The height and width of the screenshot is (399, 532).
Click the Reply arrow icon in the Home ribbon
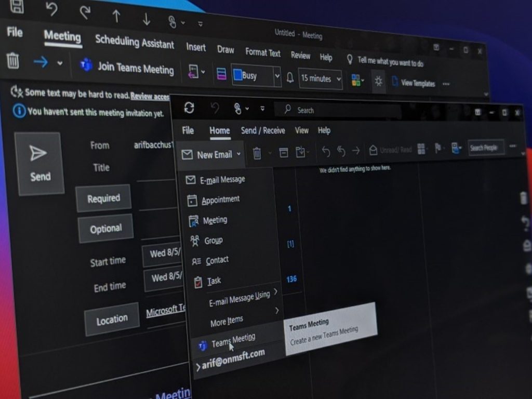326,151
